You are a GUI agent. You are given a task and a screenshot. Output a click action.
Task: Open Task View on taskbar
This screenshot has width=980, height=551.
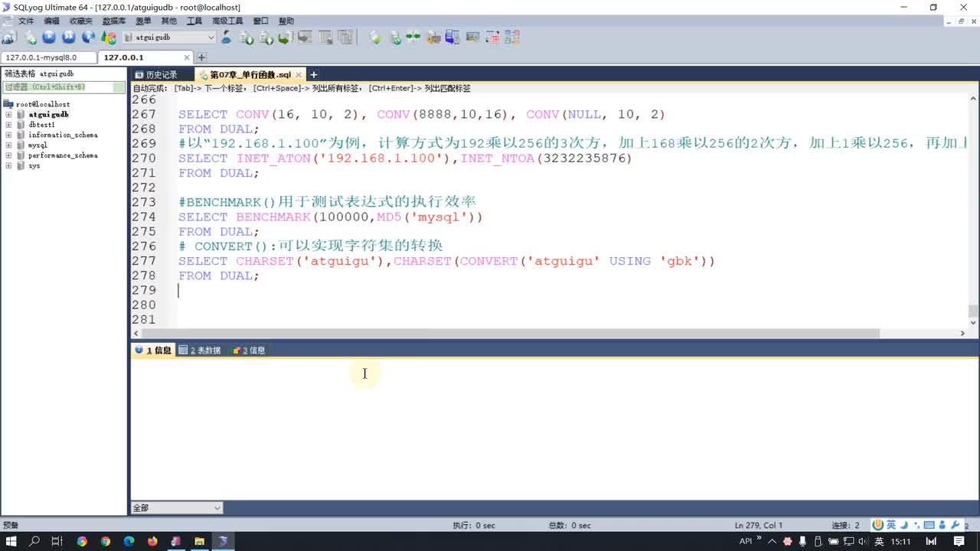pyautogui.click(x=57, y=541)
